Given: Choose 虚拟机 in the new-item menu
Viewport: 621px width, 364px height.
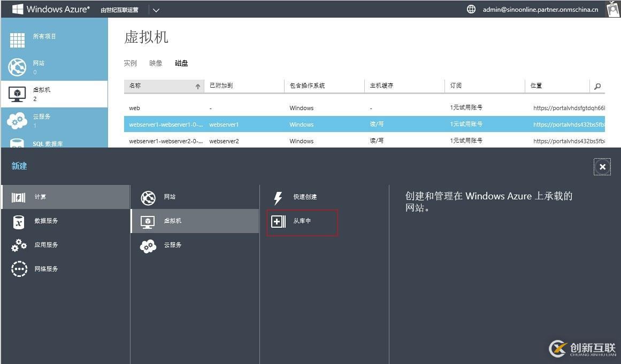Looking at the screenshot, I should tap(195, 221).
